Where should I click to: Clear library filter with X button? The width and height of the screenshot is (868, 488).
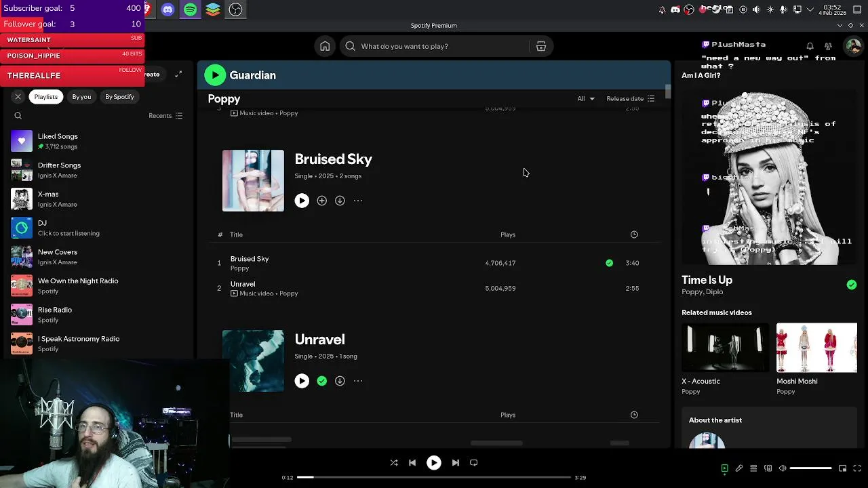[18, 97]
